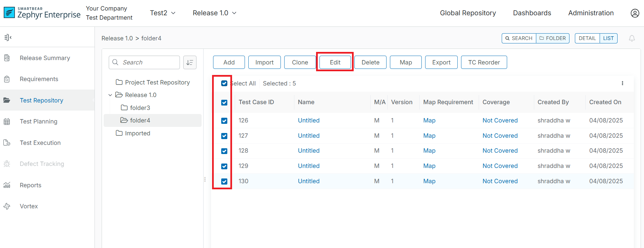Image resolution: width=644 pixels, height=248 pixels.
Task: Open Vortex from the sidebar
Action: point(29,206)
